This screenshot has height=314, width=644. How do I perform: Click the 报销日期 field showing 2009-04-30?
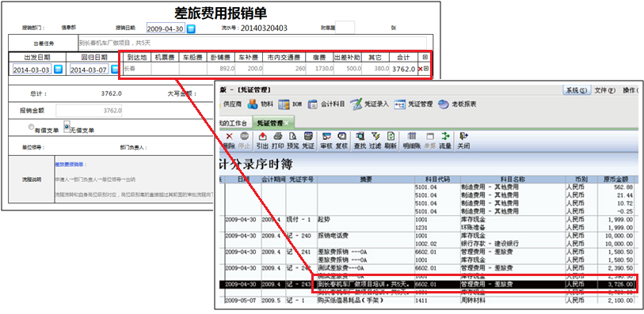point(166,28)
